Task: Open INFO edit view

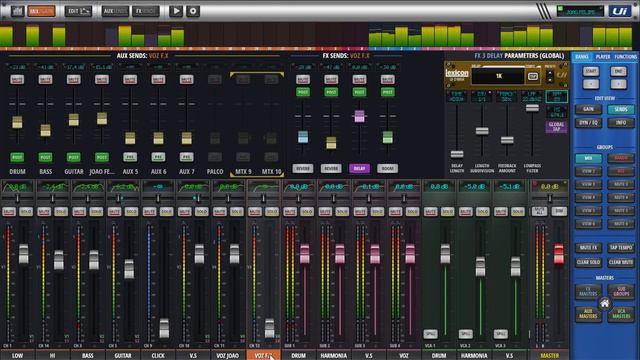Action: pyautogui.click(x=621, y=122)
